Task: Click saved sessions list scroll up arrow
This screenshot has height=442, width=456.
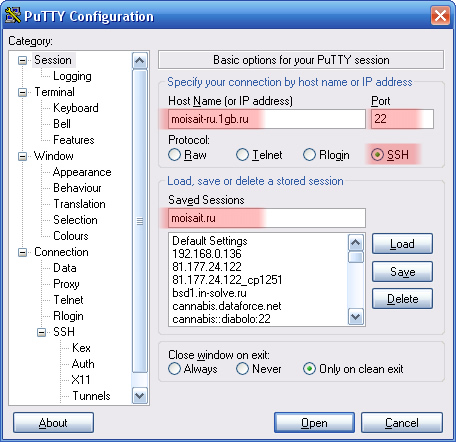Action: click(356, 243)
